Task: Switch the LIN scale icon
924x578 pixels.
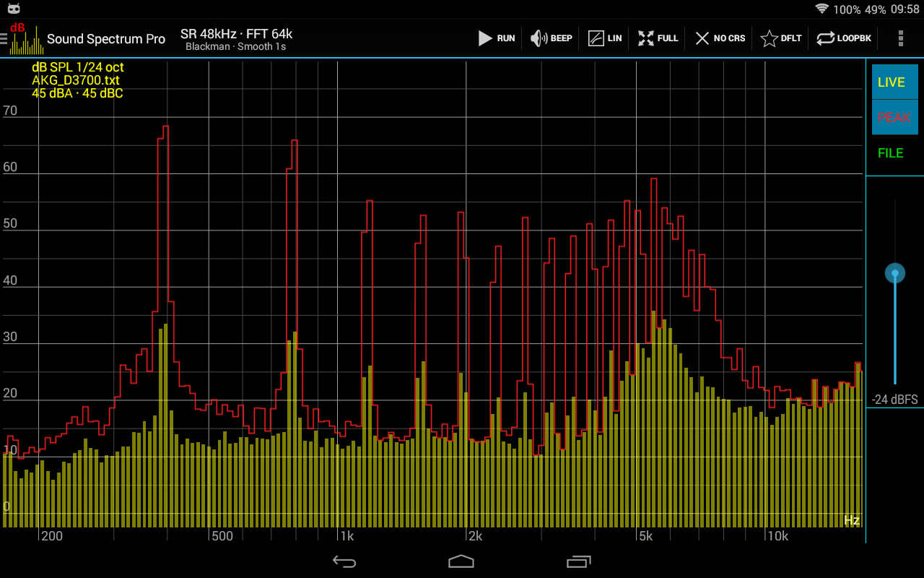Action: tap(596, 38)
